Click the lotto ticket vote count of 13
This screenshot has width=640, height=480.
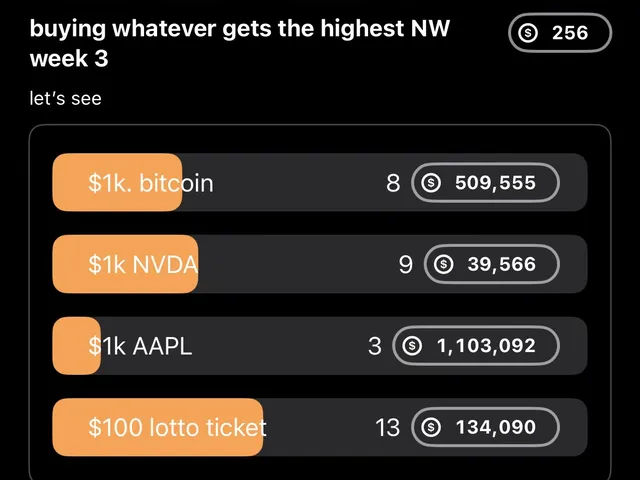387,428
